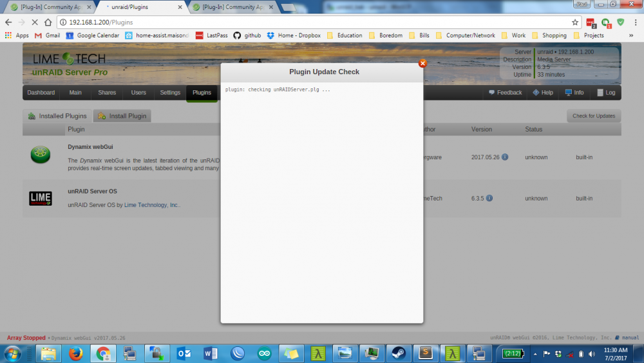644x363 pixels.
Task: Open Arduino IDE from the taskbar
Action: (264, 353)
